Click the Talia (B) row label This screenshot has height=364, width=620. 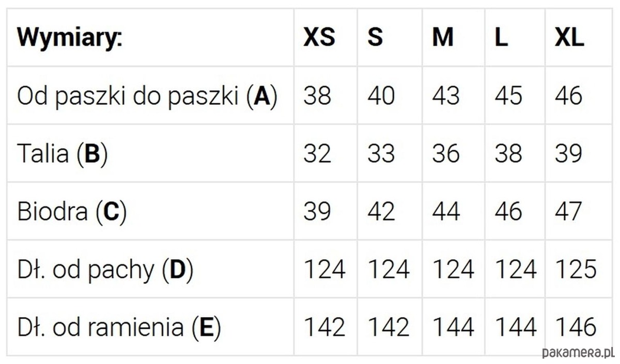(63, 154)
